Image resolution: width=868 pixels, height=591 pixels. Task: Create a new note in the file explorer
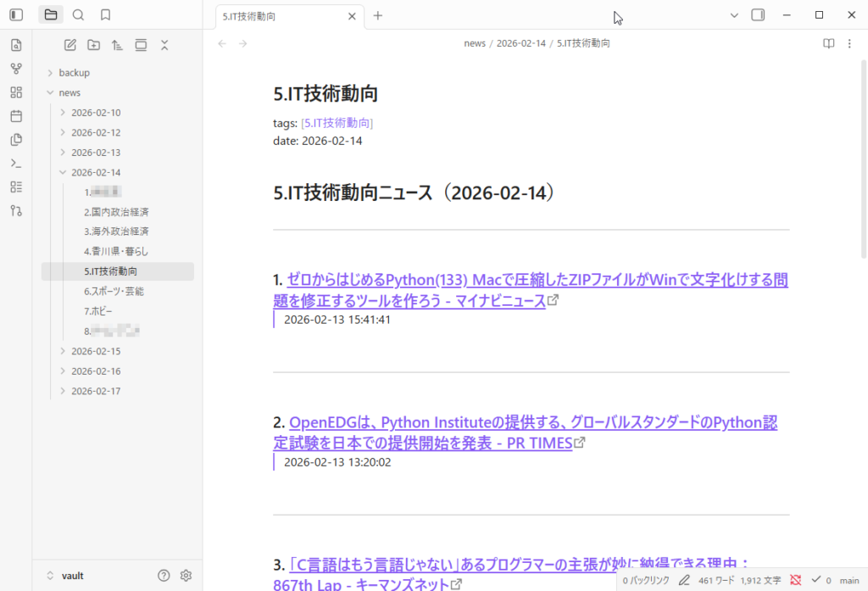[70, 45]
